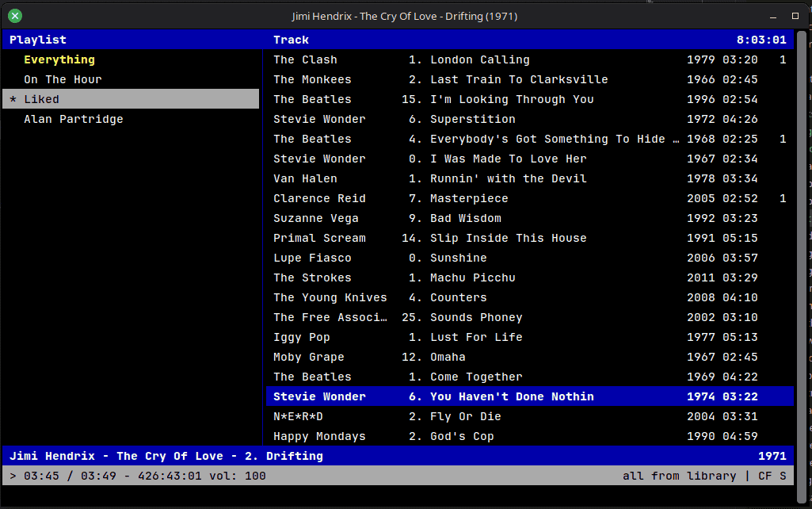
Task: Click the '03:45 / 03:49' playback position
Action: point(70,476)
